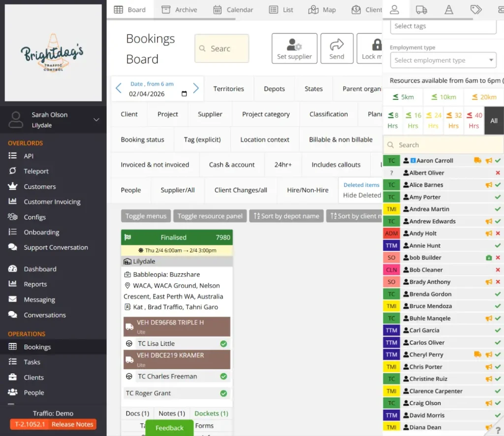Open the Map view tab
Image resolution: width=504 pixels, height=436 pixels.
tap(322, 9)
